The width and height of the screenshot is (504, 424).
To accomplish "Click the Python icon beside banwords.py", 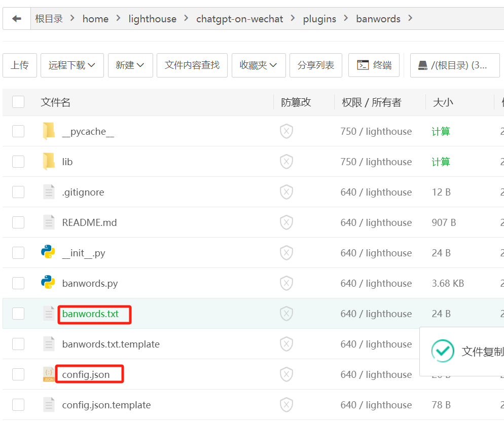I will tap(48, 283).
